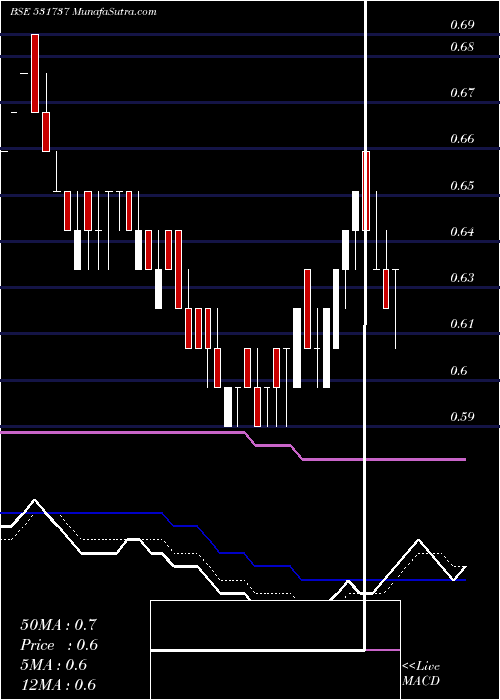This screenshot has width=500, height=700.
Task: Click the 0.64 price axis label
Action: pyautogui.click(x=462, y=232)
